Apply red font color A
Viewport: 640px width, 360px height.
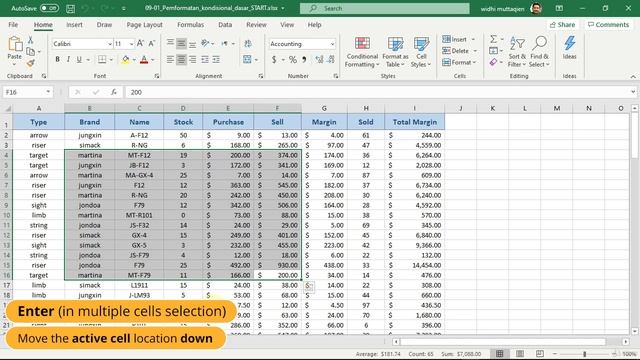pyautogui.click(x=144, y=60)
